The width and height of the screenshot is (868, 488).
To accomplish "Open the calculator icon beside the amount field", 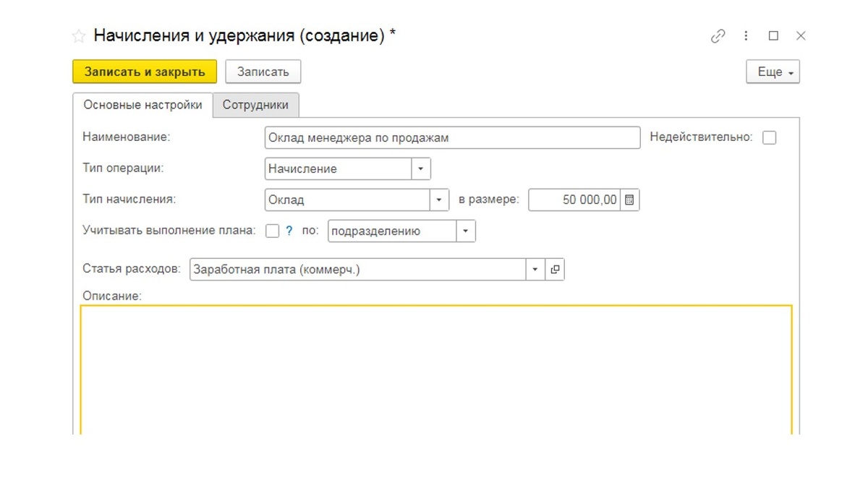I will coord(629,200).
